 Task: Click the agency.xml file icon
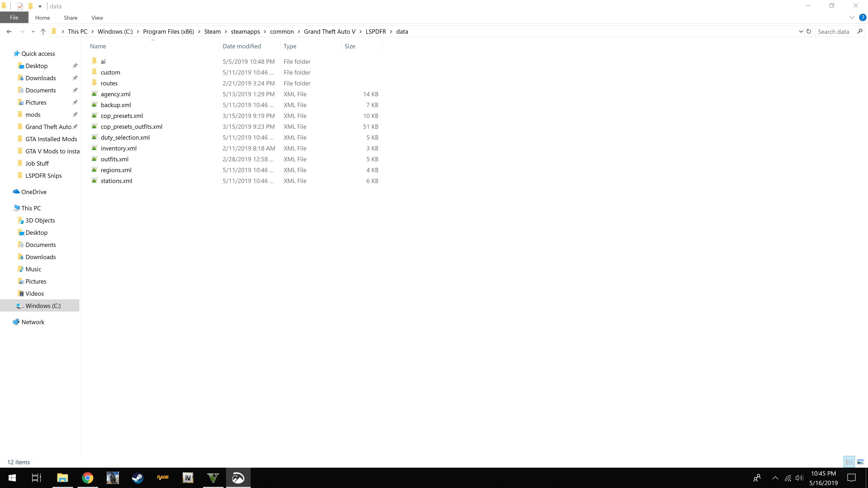point(94,94)
